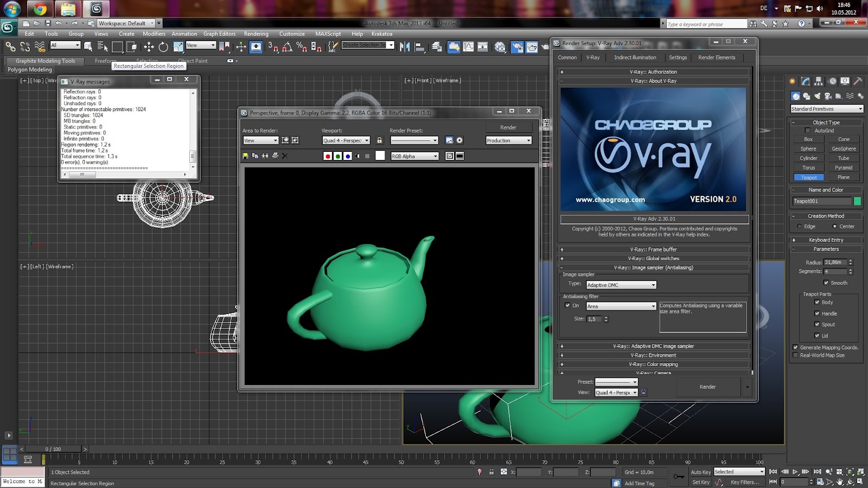Screen dimensions: 868x488
Task: Disable the antialiasing filter On checkbox
Action: click(567, 305)
